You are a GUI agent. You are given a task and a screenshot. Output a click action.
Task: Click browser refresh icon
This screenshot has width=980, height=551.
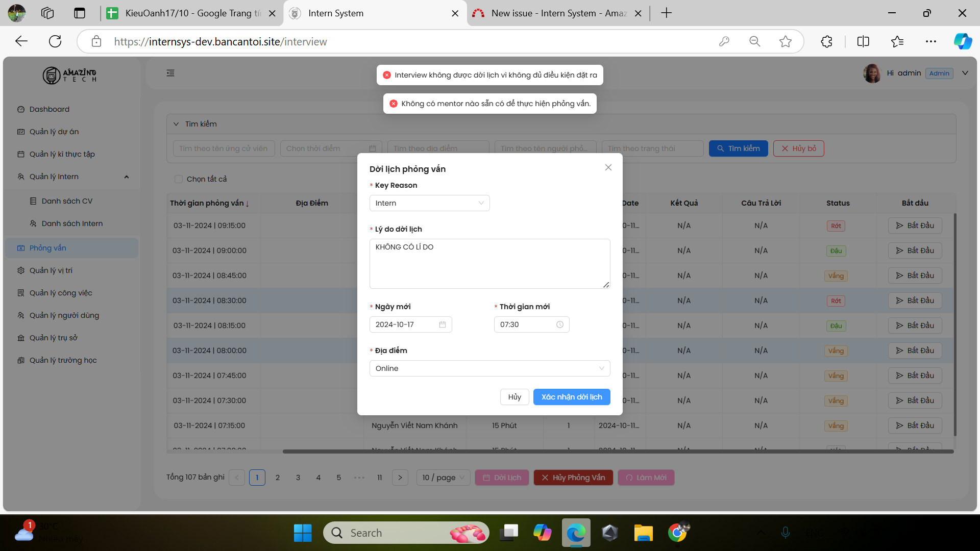point(55,41)
